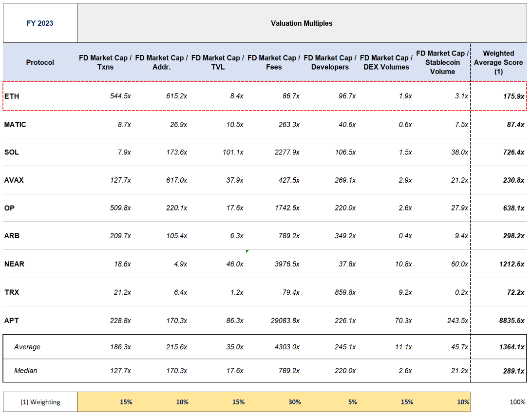532x417 pixels.
Task: Select the ARB protocol row label
Action: coord(12,235)
